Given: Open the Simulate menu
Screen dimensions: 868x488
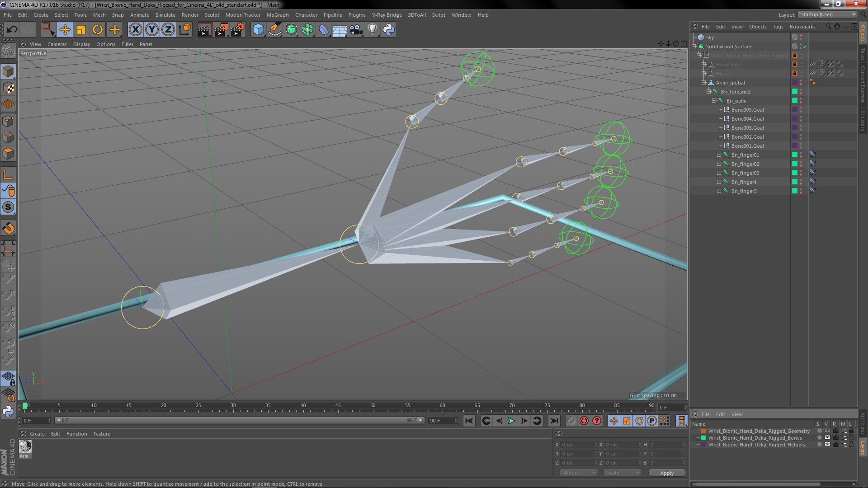Looking at the screenshot, I should coord(165,15).
